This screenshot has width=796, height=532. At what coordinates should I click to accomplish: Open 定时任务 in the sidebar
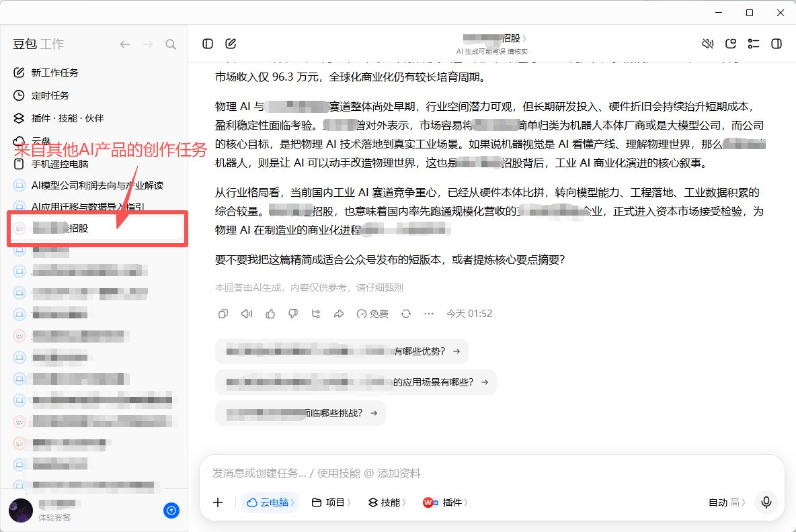(x=94, y=95)
